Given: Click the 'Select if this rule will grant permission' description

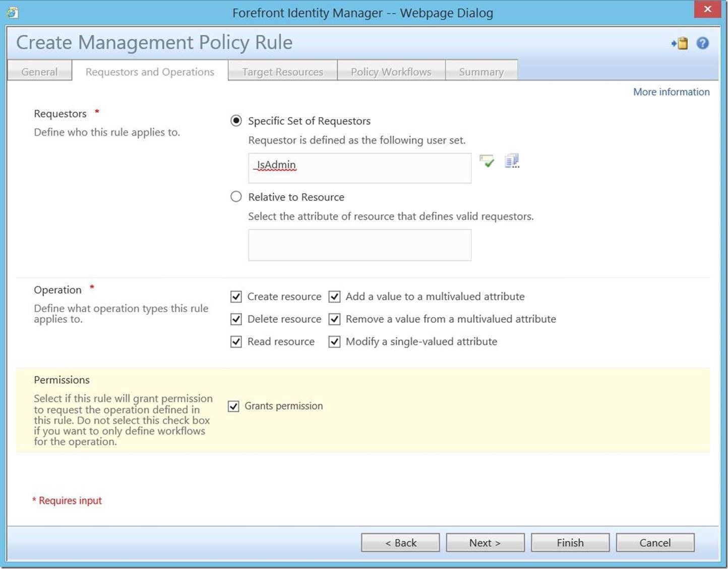Looking at the screenshot, I should 123,420.
